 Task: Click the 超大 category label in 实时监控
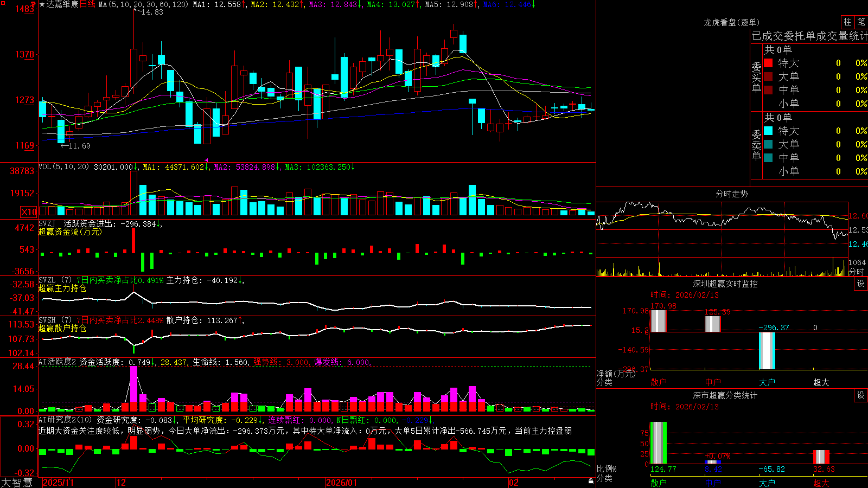pos(821,382)
